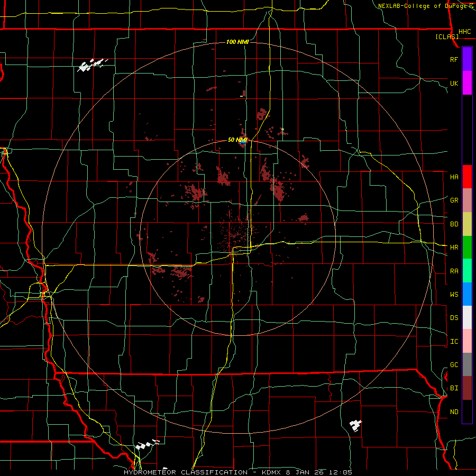This screenshot has height=476, width=476.
Task: Click the HA red legend swatch
Action: [x=467, y=177]
